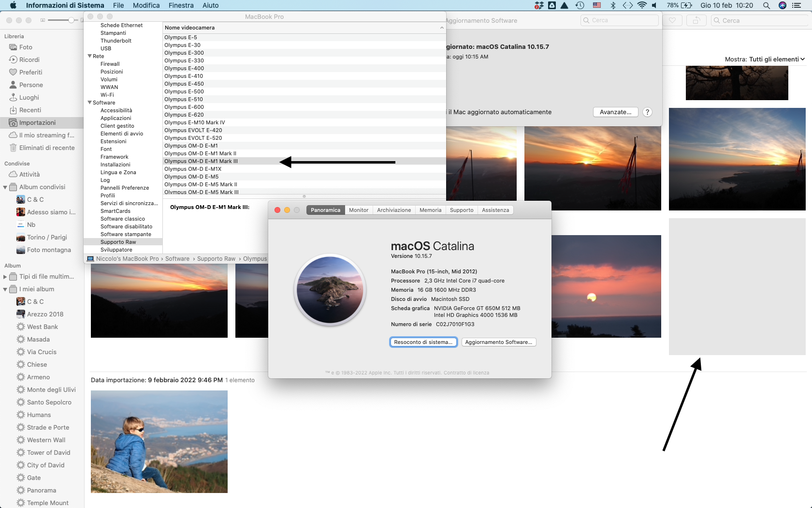Click the Software Update search field
The image size is (812, 508).
(x=620, y=20)
